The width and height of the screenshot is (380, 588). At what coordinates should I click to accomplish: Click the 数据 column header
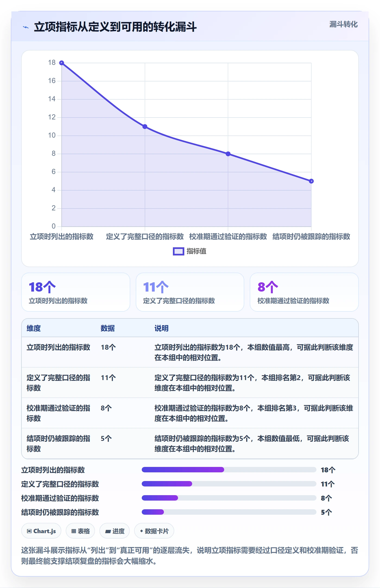(x=108, y=328)
